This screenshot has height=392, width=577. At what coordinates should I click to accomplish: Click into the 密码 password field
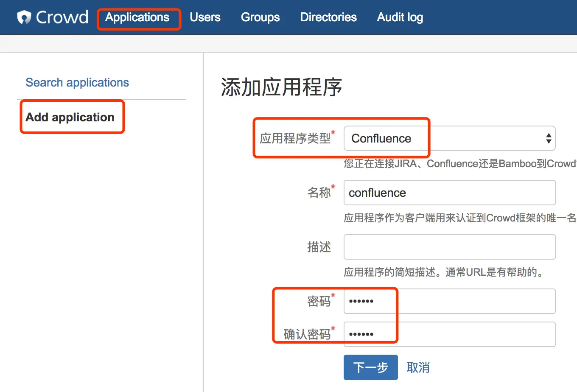(x=449, y=301)
